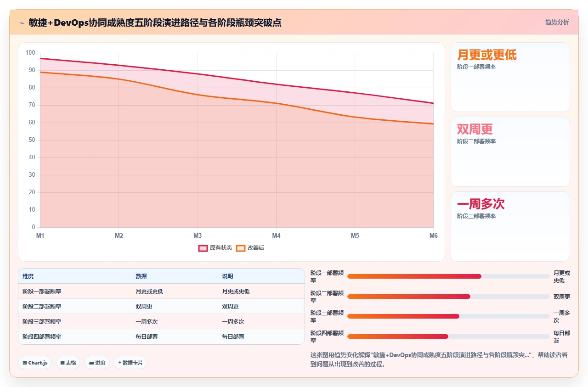Click the description paragraph starting 这张图用趋势变化

pos(439,359)
